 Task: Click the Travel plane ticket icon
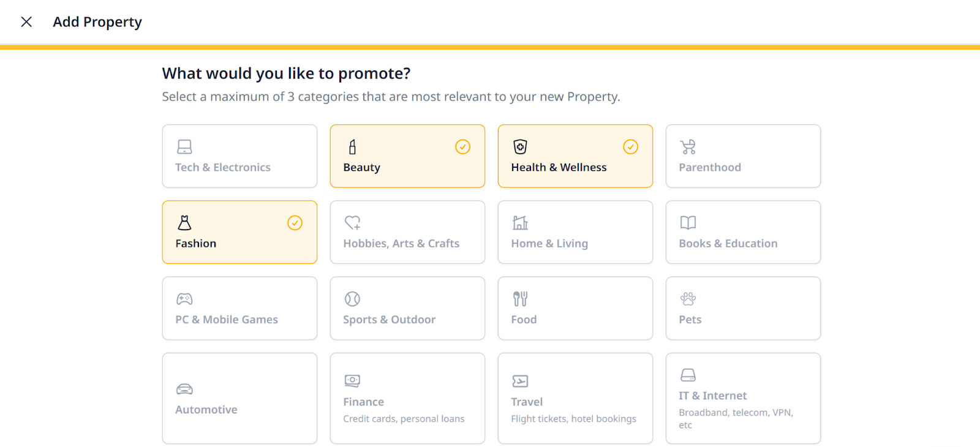520,381
